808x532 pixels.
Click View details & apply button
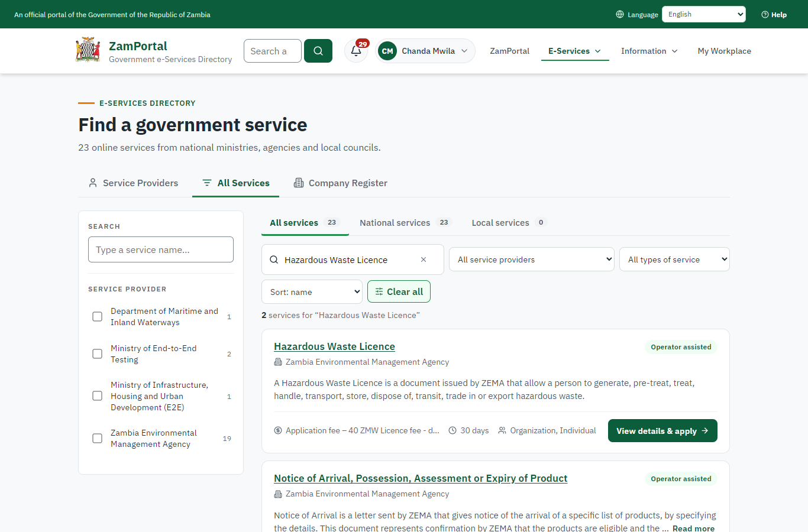662,431
